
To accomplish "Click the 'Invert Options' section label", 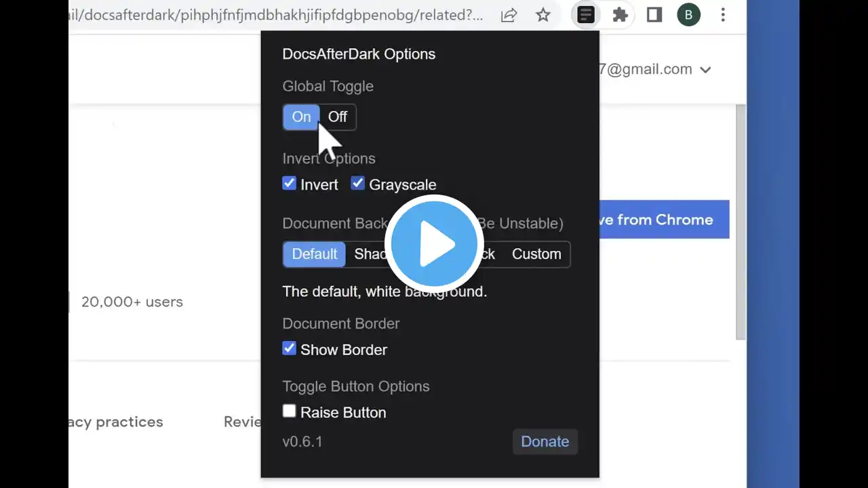I will (x=329, y=159).
